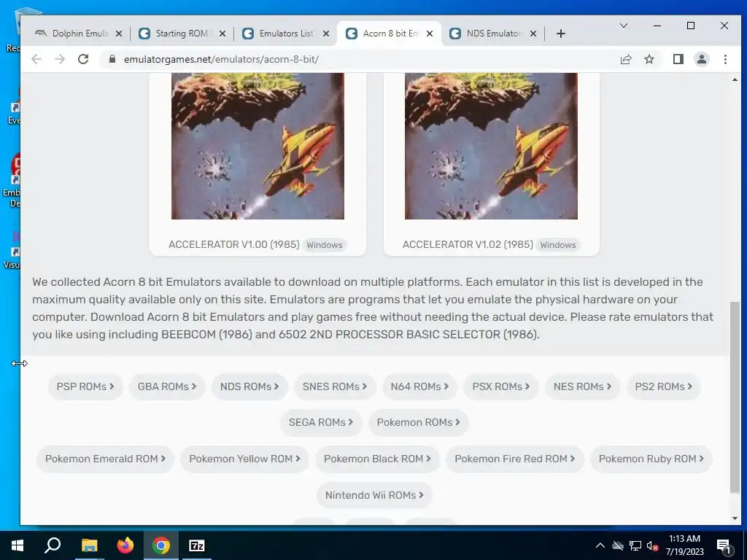
Task: Share this page using share icon
Action: click(625, 59)
